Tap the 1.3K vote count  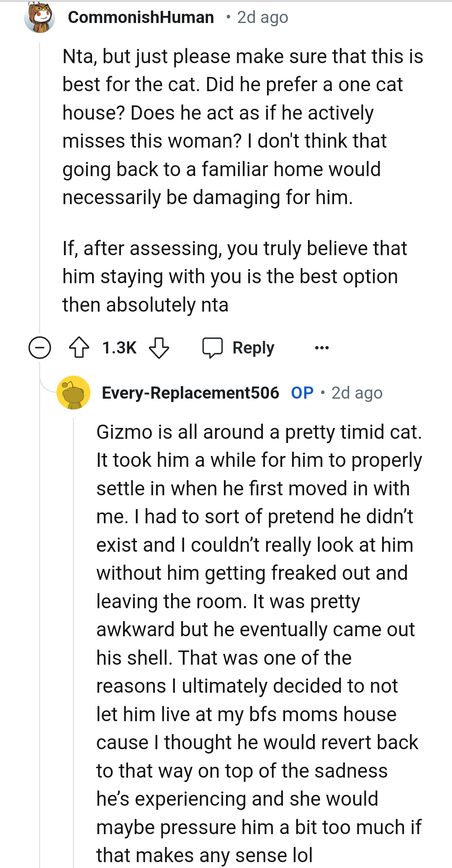(119, 348)
